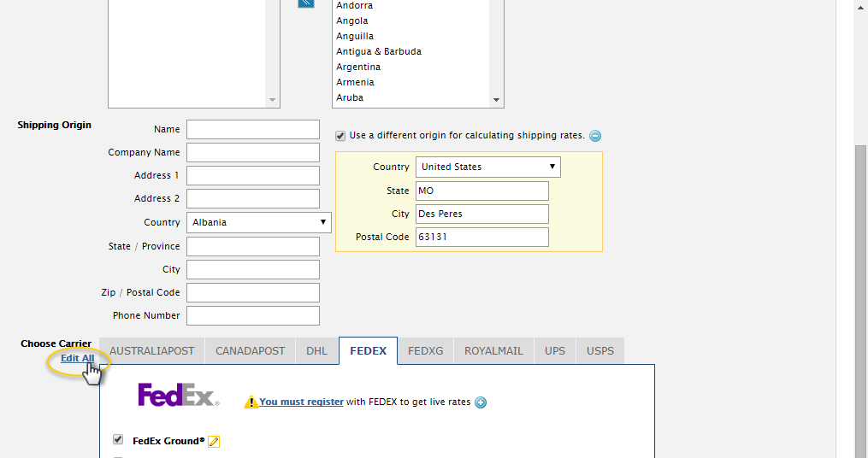Open the You must register link
The image size is (868, 458).
point(301,402)
